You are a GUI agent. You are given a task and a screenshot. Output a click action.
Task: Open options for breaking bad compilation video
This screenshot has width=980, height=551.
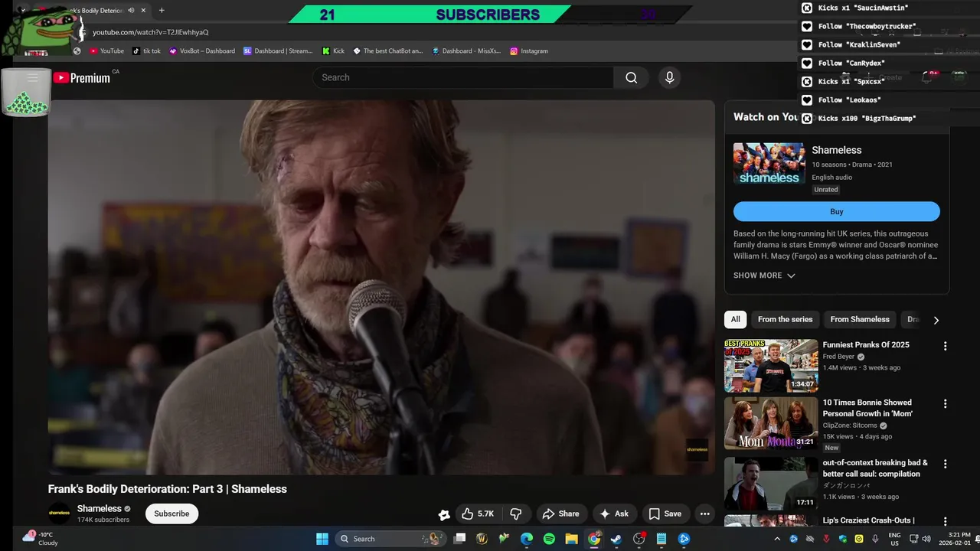coord(945,464)
